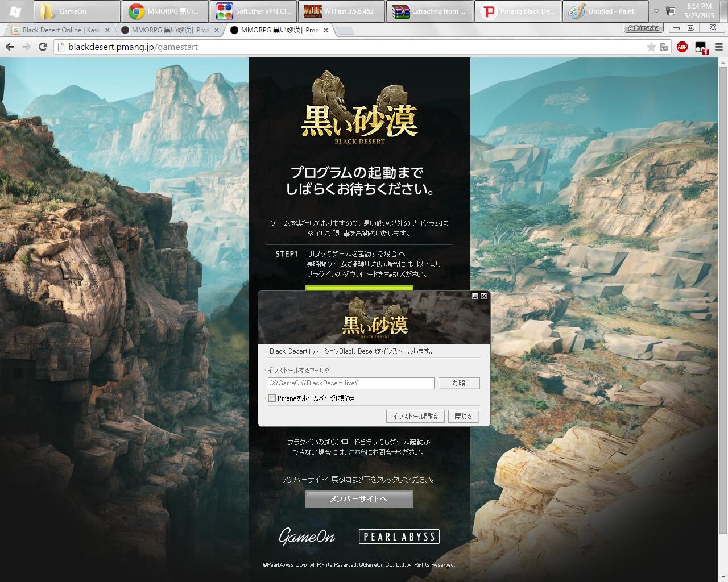Bookmark this page with the star icon
728x582 pixels.
(x=651, y=47)
